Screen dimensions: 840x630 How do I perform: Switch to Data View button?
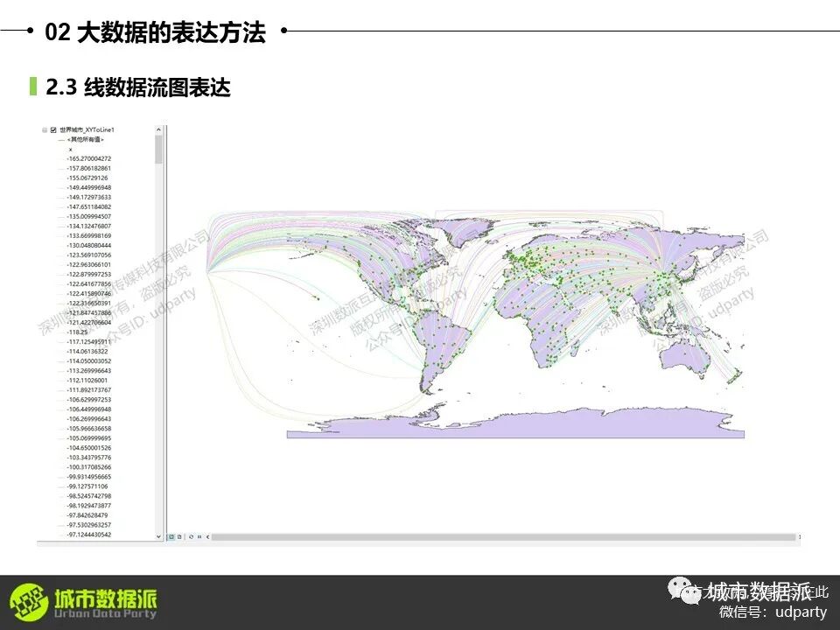pos(171,536)
